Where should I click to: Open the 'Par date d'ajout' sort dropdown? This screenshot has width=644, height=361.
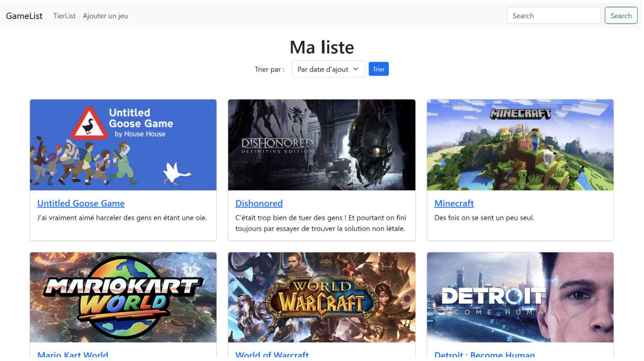tap(328, 69)
